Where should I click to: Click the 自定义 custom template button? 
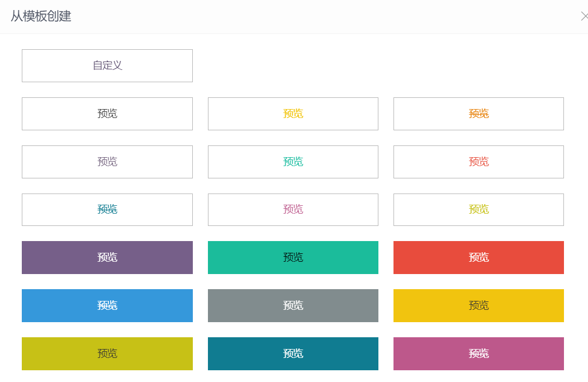[x=107, y=65]
